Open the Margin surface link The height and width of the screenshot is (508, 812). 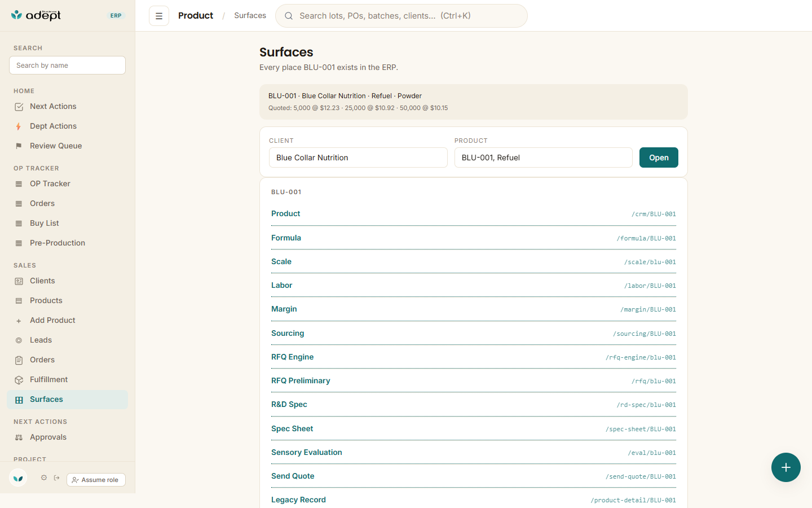click(284, 309)
